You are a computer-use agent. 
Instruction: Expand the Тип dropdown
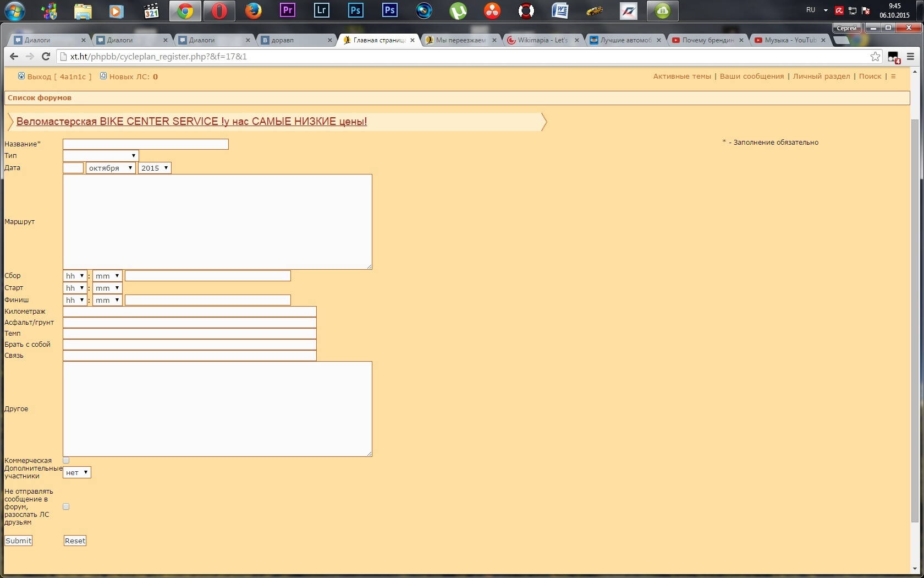pos(101,156)
